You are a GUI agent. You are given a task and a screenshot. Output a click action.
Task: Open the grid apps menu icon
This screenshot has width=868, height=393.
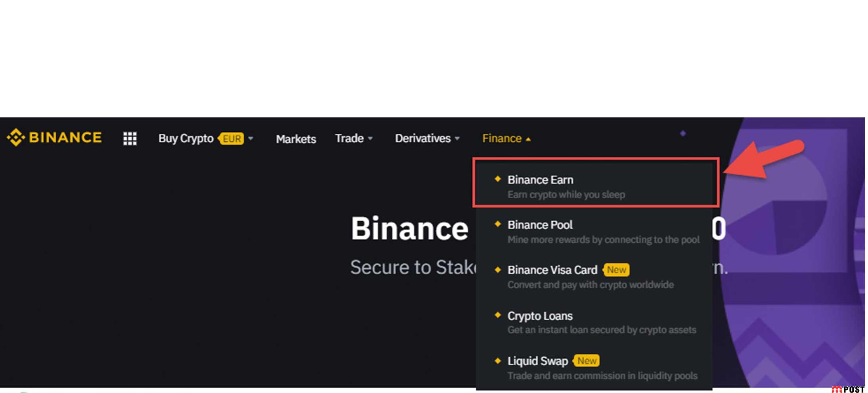130,138
